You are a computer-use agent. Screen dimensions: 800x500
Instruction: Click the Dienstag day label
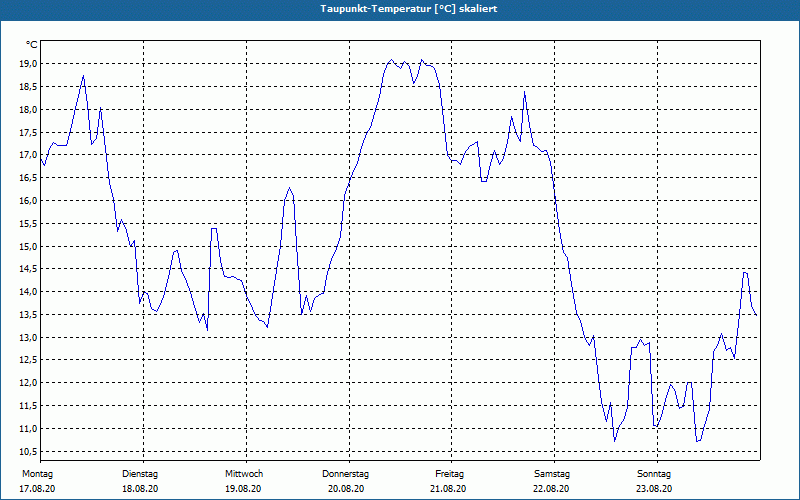[x=140, y=474]
